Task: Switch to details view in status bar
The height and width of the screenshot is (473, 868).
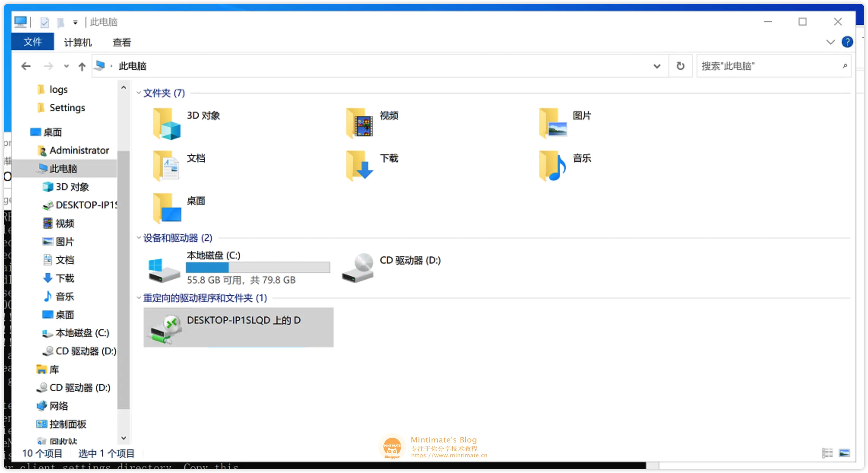Action: pyautogui.click(x=827, y=453)
